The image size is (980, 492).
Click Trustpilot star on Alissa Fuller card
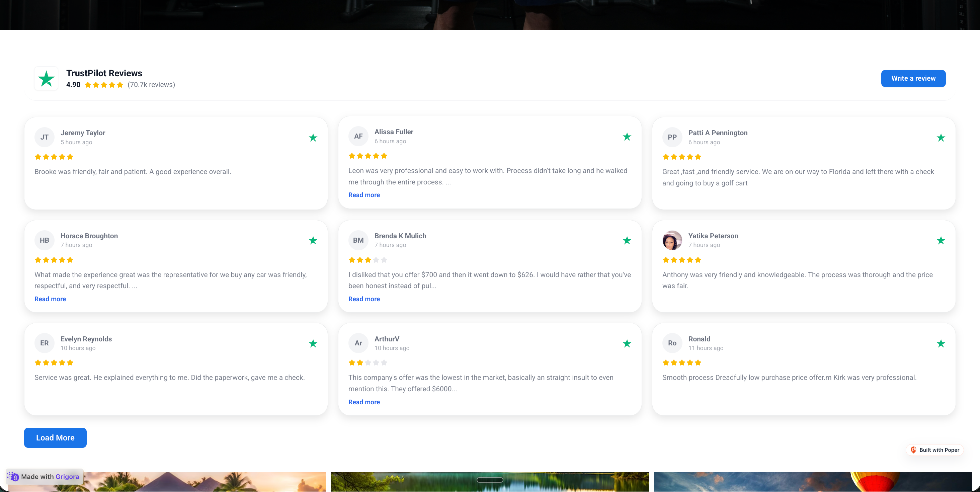click(627, 137)
